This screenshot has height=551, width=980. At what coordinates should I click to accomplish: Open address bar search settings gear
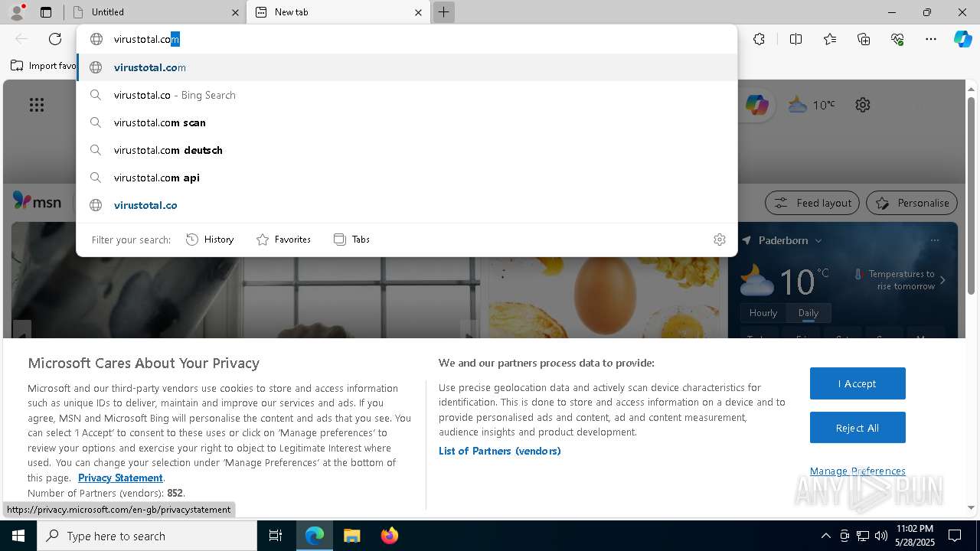[720, 240]
